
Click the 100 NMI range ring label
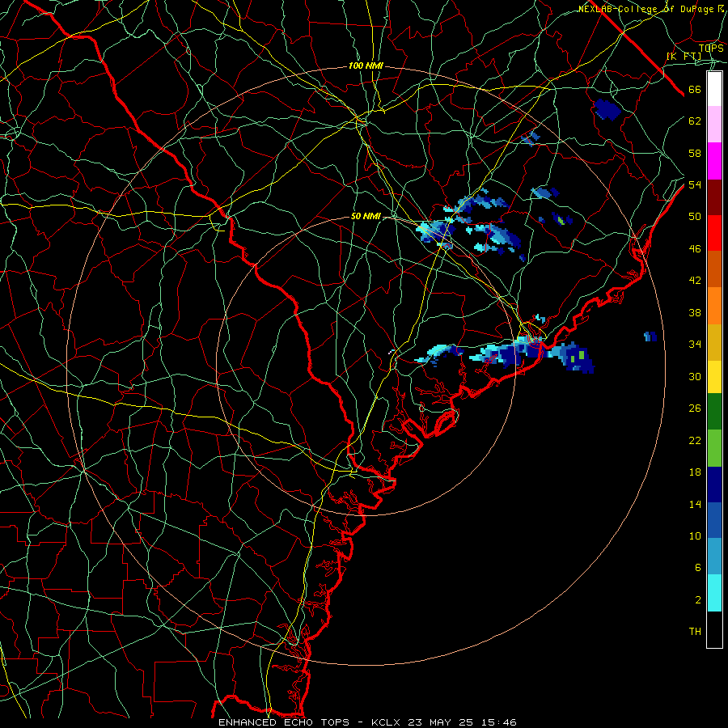(366, 66)
